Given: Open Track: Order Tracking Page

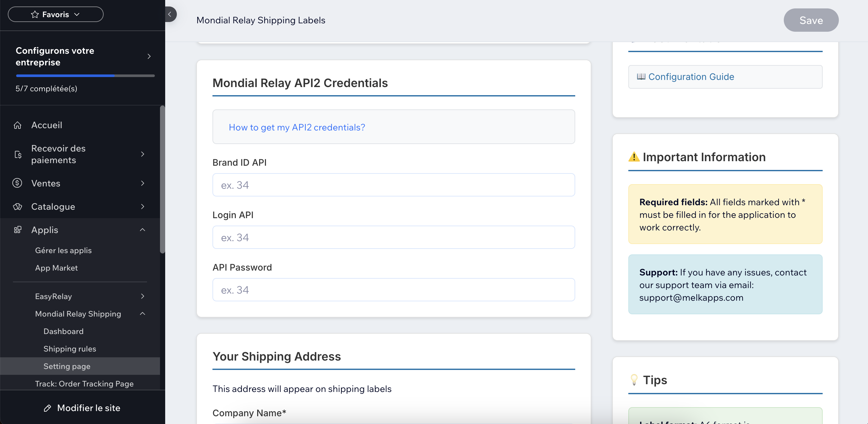Looking at the screenshot, I should [85, 384].
